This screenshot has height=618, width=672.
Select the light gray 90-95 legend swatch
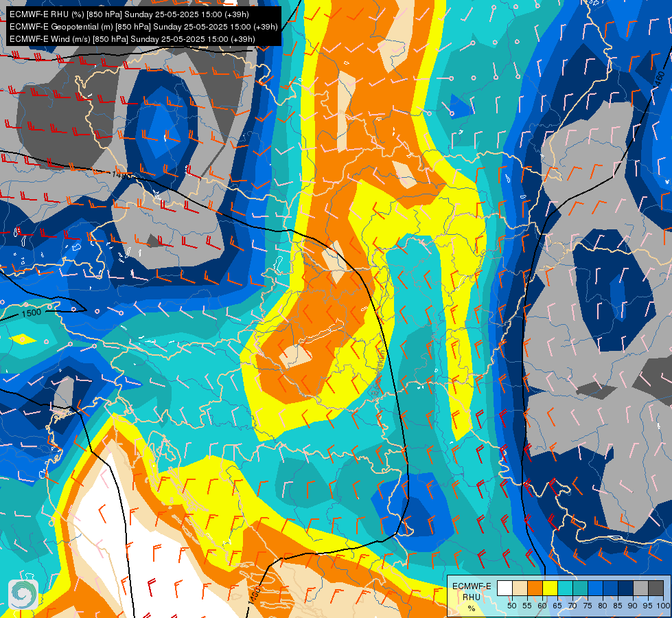(640, 588)
